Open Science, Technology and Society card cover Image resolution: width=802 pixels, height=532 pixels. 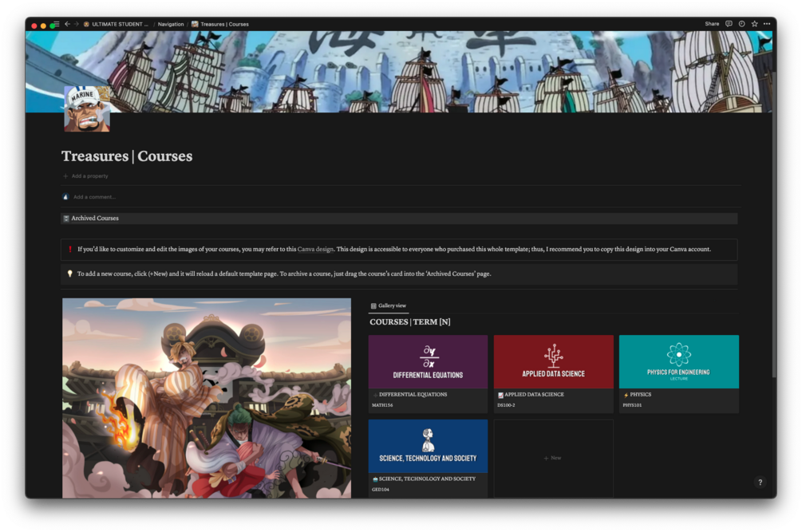(x=428, y=446)
